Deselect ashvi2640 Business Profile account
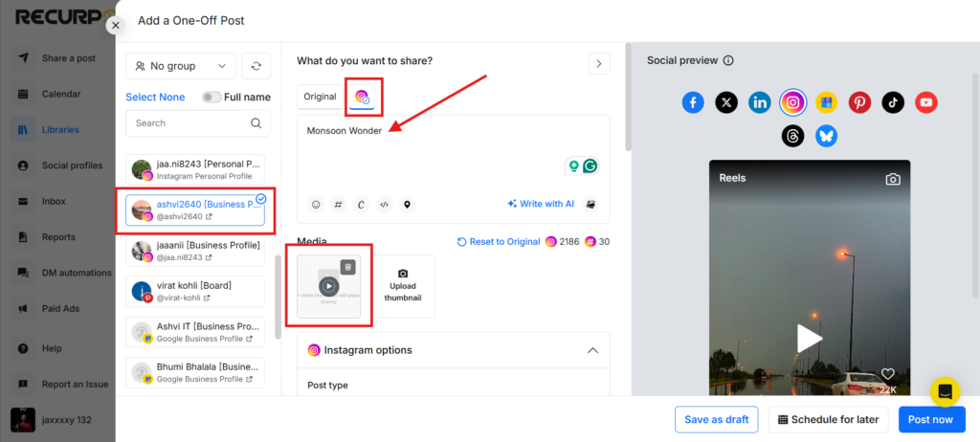The height and width of the screenshot is (442, 980). (195, 210)
